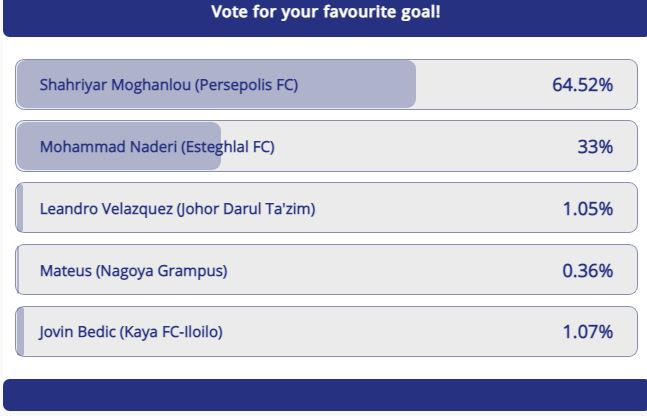This screenshot has height=416, width=647.
Task: Click the empty track in Naderi's row
Action: tap(420, 147)
